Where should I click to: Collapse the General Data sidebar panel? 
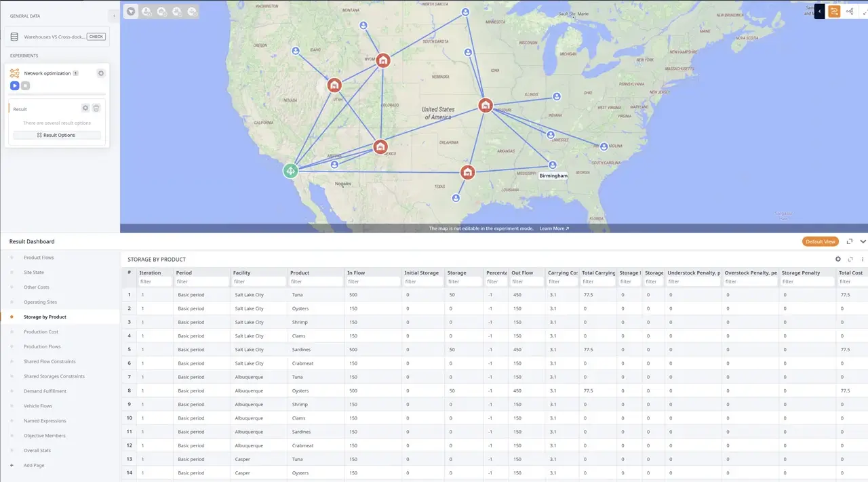pyautogui.click(x=113, y=15)
